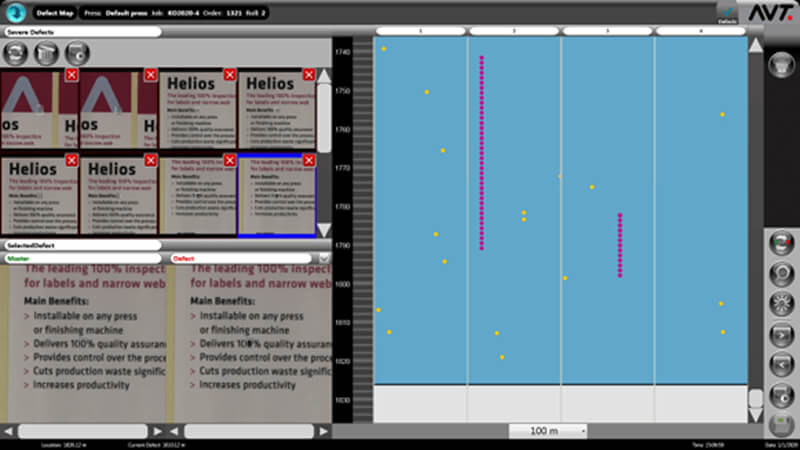Click the second round toolbar icon under Severe Defects
Image resolution: width=800 pixels, height=450 pixels.
pos(45,54)
